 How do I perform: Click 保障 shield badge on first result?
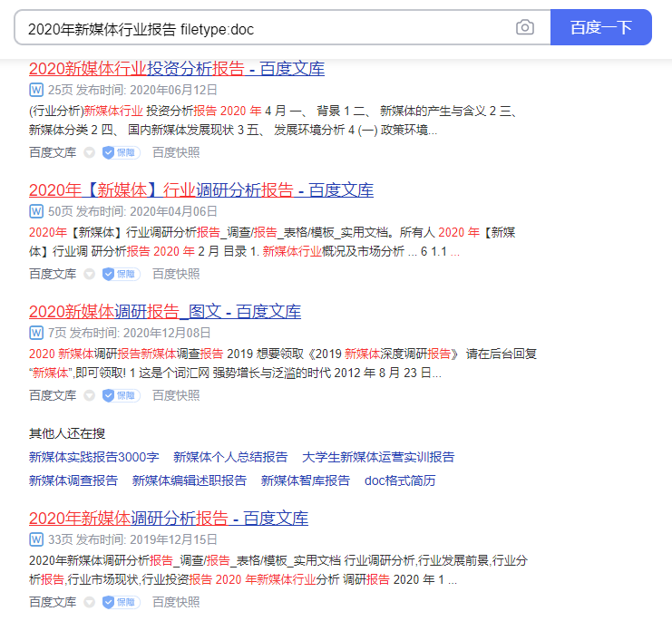click(122, 152)
